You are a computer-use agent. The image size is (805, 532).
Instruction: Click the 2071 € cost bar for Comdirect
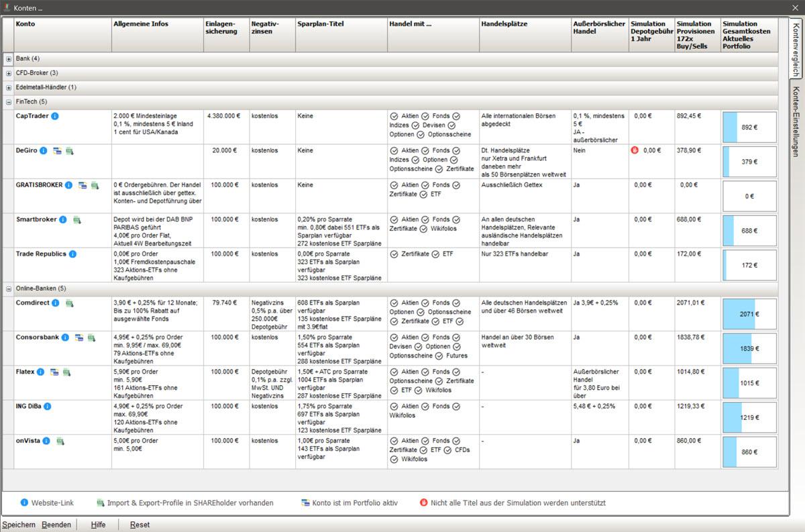pos(749,314)
